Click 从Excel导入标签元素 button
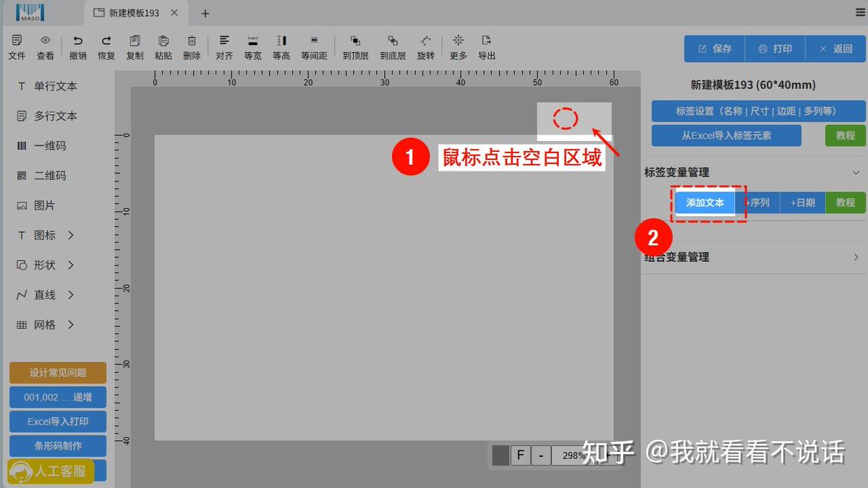This screenshot has width=868, height=488. point(726,135)
